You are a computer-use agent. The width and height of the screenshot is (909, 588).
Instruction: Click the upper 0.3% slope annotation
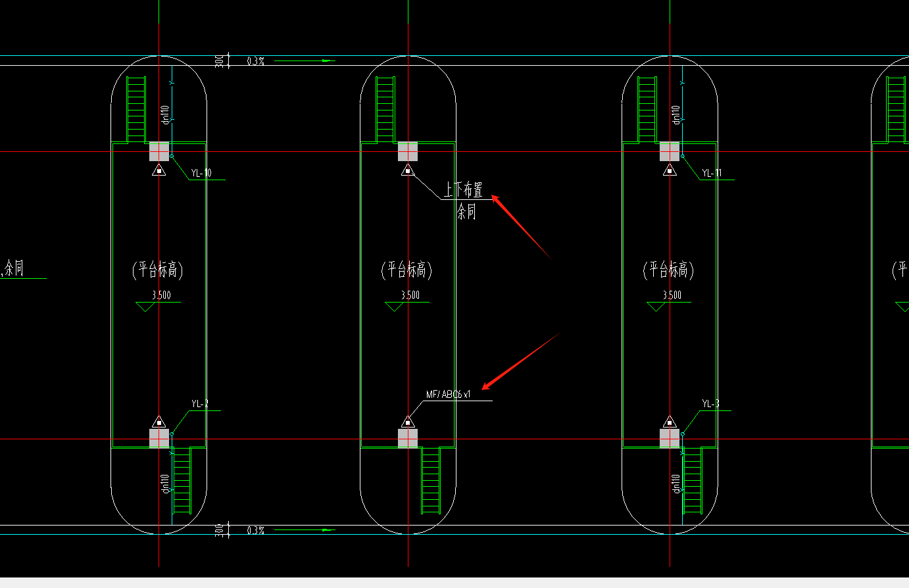point(256,61)
